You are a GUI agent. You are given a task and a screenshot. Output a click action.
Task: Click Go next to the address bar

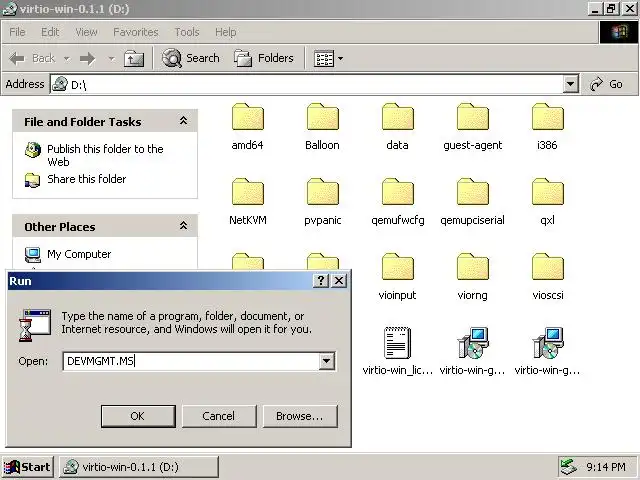[x=607, y=84]
